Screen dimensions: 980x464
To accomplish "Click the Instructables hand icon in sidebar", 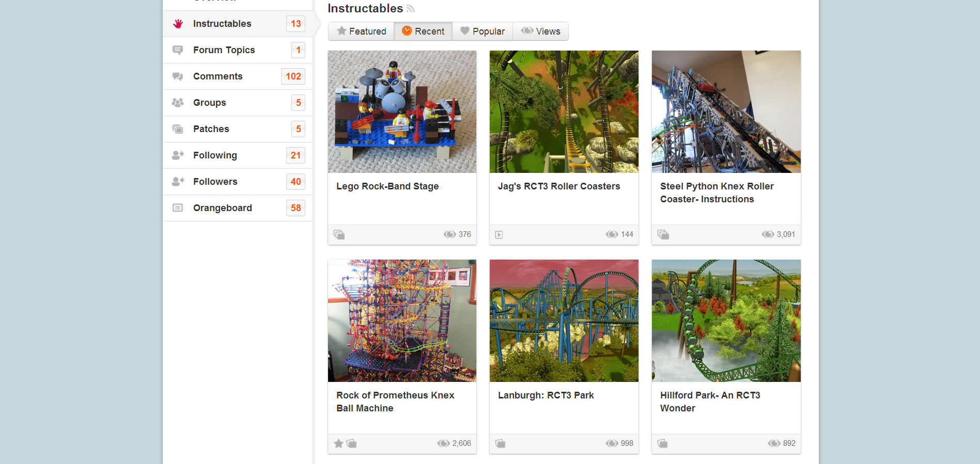I will 178,24.
